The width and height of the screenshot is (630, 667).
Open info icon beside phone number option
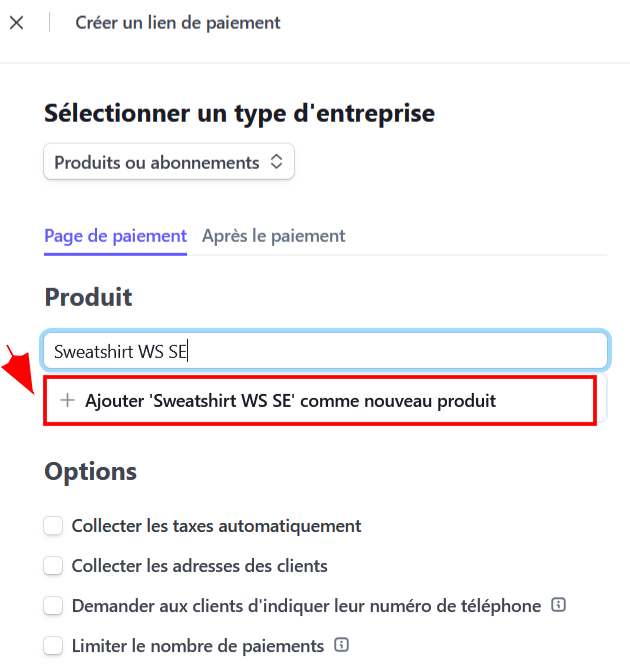[558, 604]
